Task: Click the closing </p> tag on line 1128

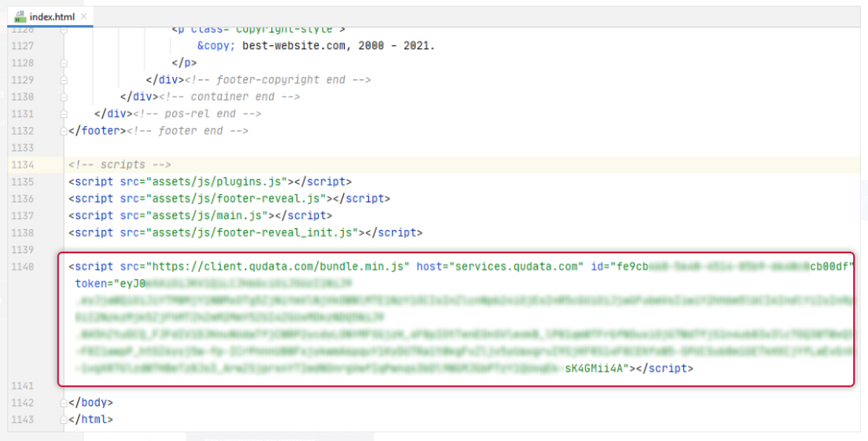Action: tap(184, 63)
